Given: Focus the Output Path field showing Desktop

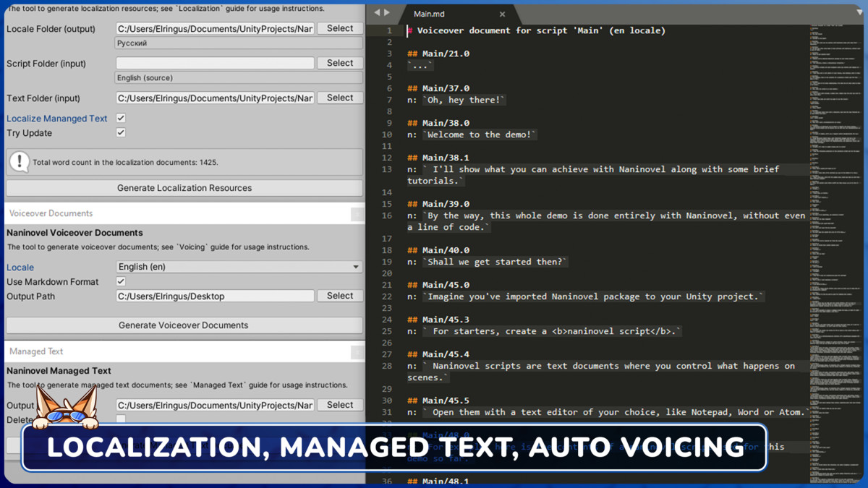Looking at the screenshot, I should (x=216, y=296).
